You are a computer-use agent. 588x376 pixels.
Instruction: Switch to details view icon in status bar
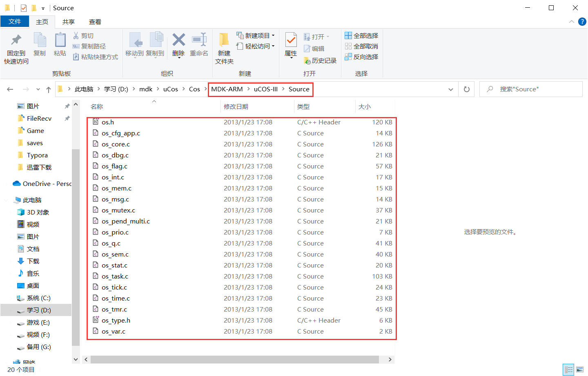pyautogui.click(x=568, y=370)
